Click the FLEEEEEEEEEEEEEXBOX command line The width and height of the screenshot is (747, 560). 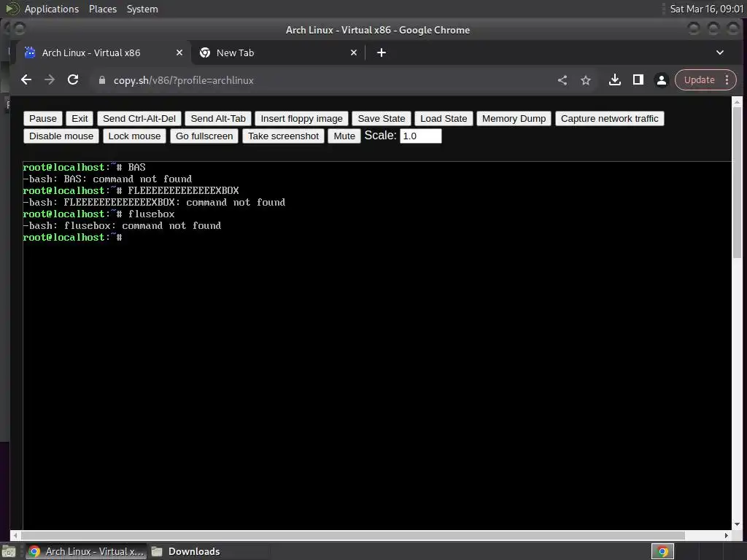click(131, 190)
